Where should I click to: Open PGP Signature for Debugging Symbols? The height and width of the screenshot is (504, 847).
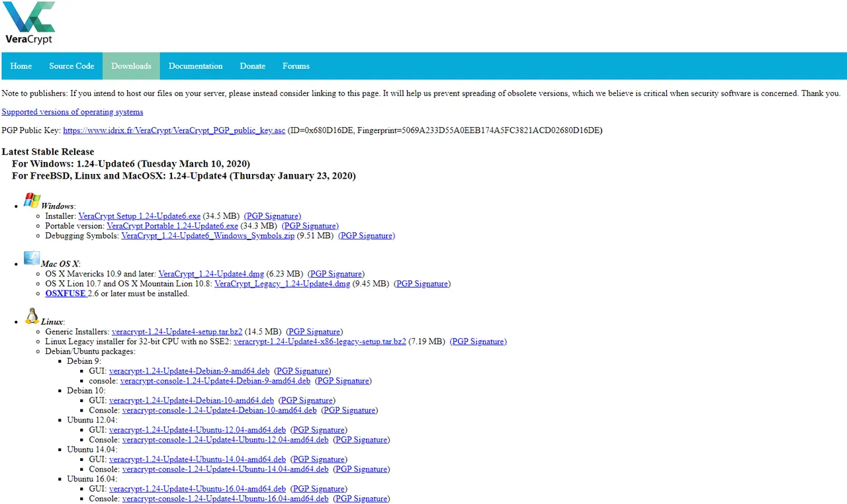point(367,235)
